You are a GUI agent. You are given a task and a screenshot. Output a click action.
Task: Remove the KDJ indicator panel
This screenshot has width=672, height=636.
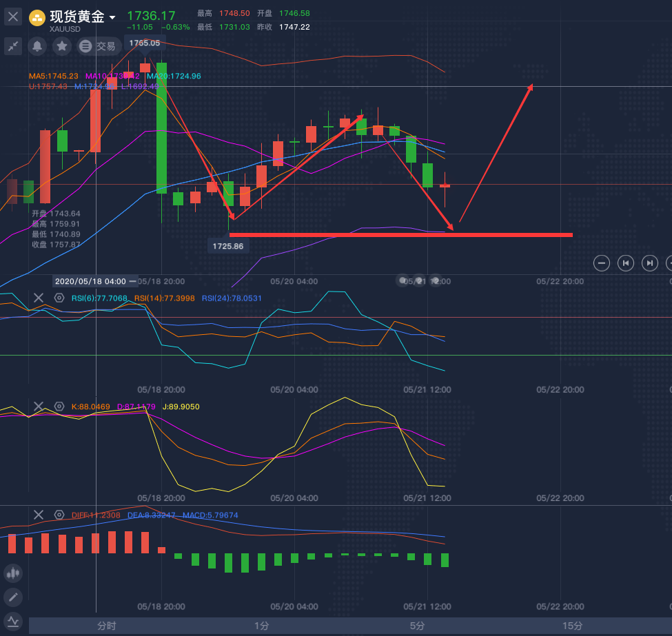[x=39, y=407]
